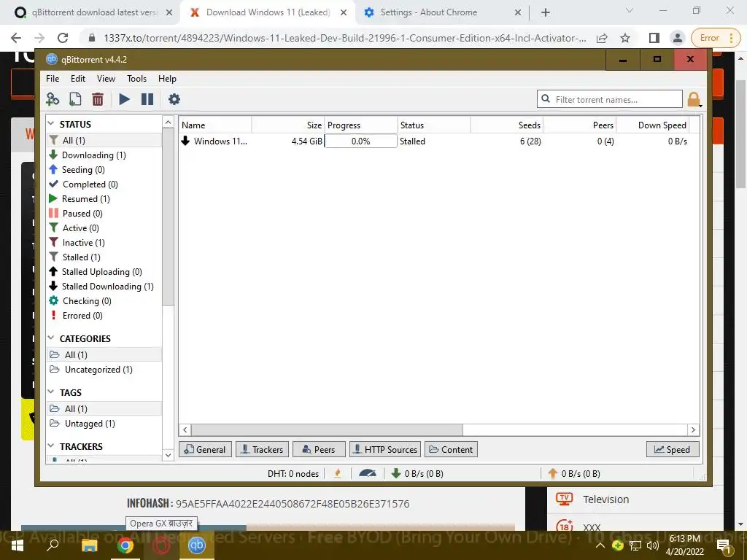
Task: Click the red trash delete icon
Action: click(98, 99)
